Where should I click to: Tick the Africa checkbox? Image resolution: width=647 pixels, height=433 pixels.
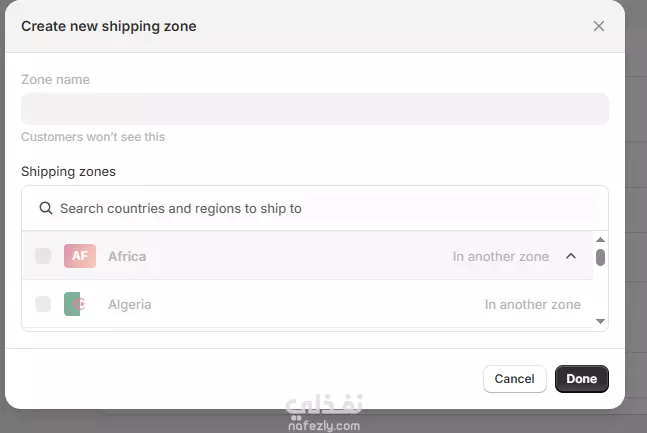[43, 256]
